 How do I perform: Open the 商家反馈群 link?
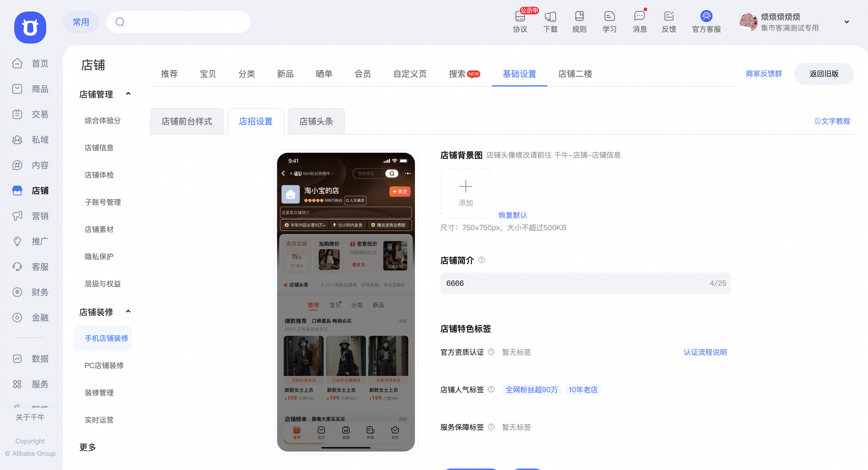coord(764,73)
